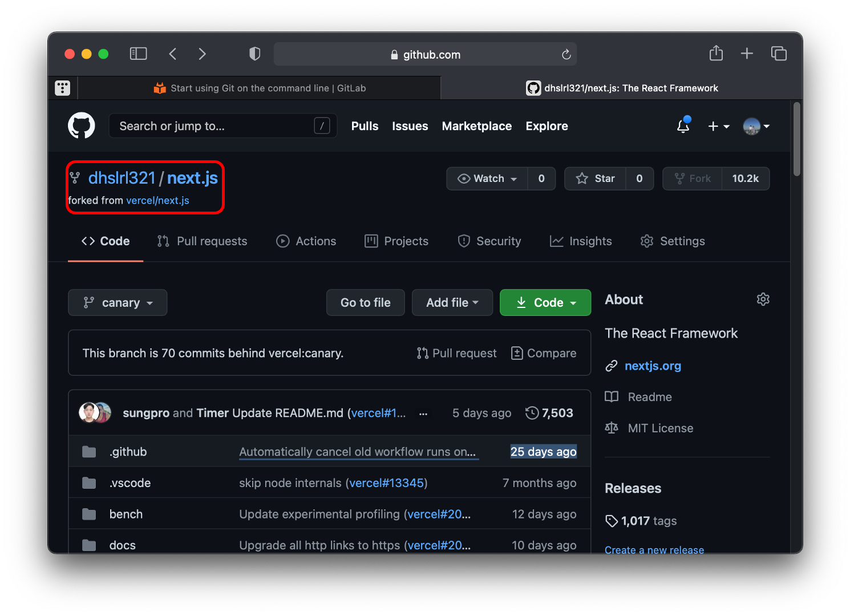
Task: Open the nextjs.org website link
Action: click(653, 366)
